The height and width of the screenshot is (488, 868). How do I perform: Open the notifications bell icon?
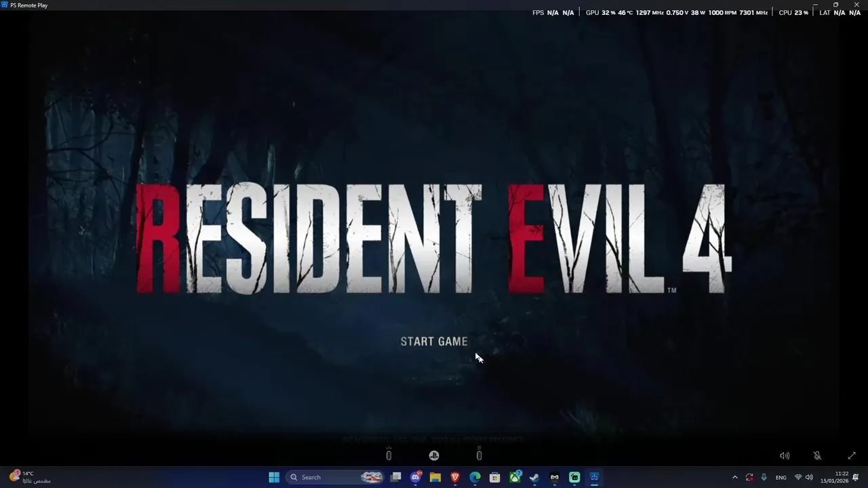point(856,477)
